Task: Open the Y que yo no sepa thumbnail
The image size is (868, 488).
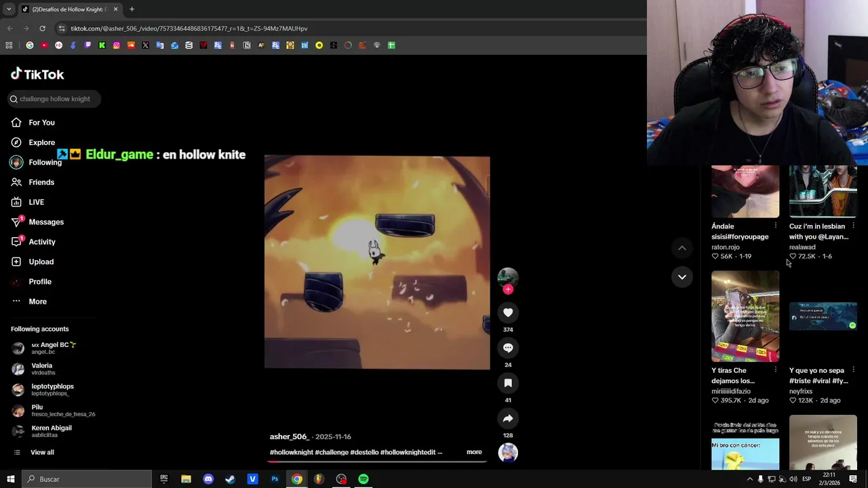Action: pos(823,317)
